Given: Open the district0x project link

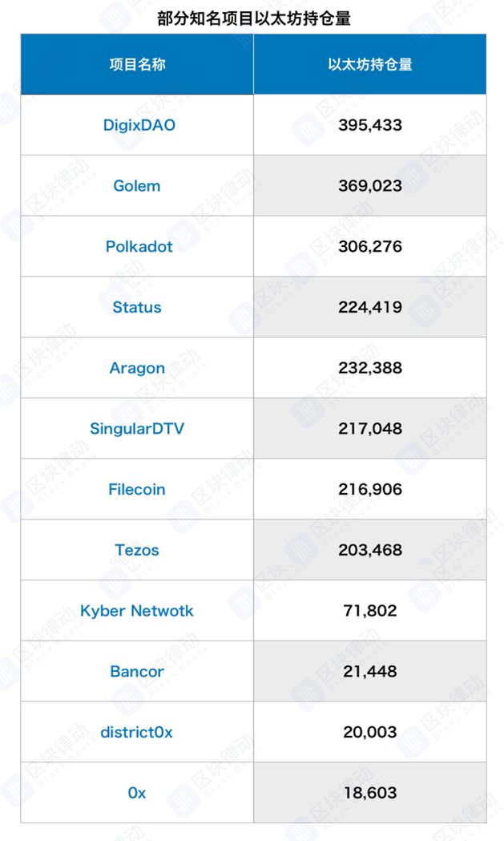Looking at the screenshot, I should [137, 732].
